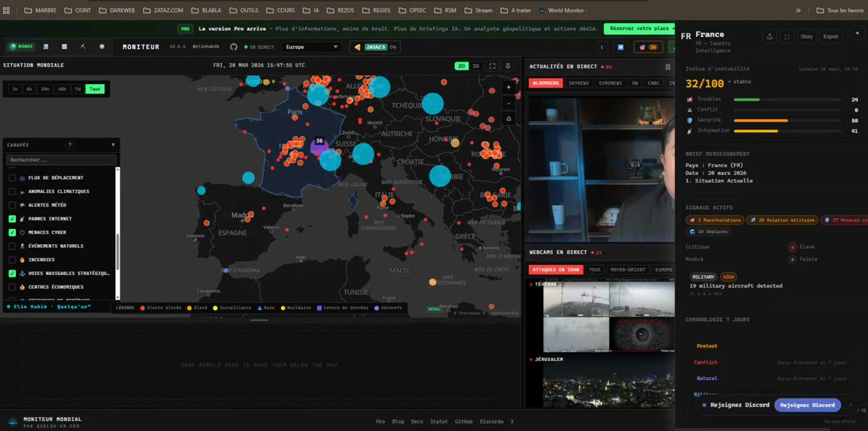Viewport: 868px width, 431px height.
Task: Click Réservez votre place button
Action: tap(640, 28)
